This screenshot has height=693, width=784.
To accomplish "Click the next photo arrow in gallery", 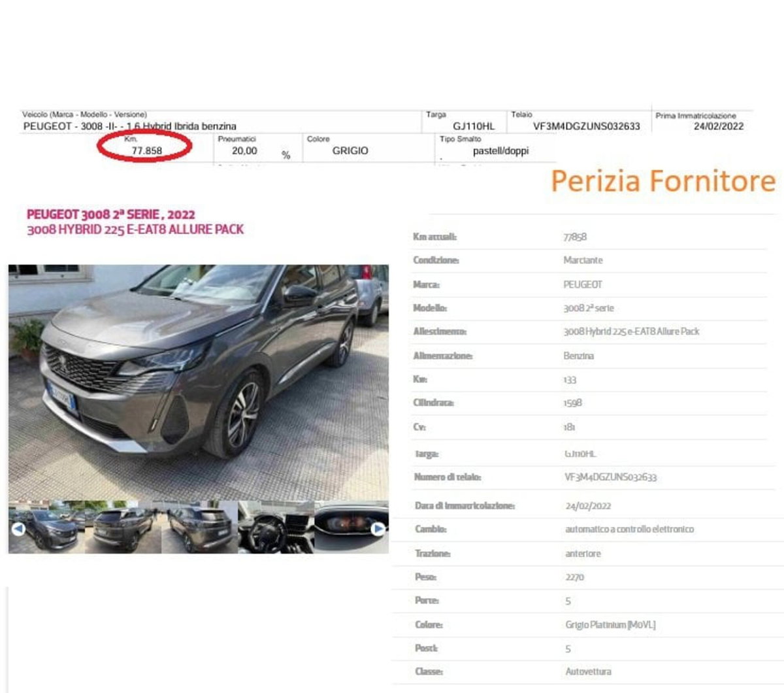I will (378, 529).
